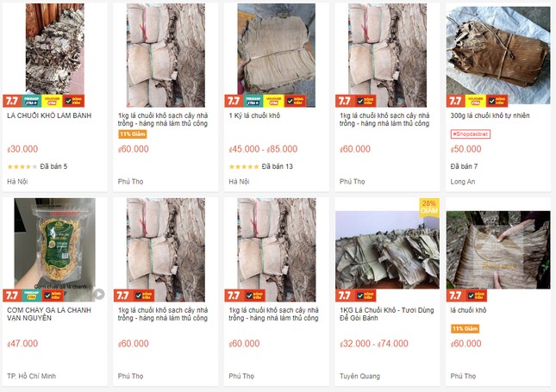Image resolution: width=556 pixels, height=392 pixels.
Task: Open CƠM CHÁY GÀ LÁ CHANH VẠN NGUYÊN title
Action: pyautogui.click(x=49, y=314)
